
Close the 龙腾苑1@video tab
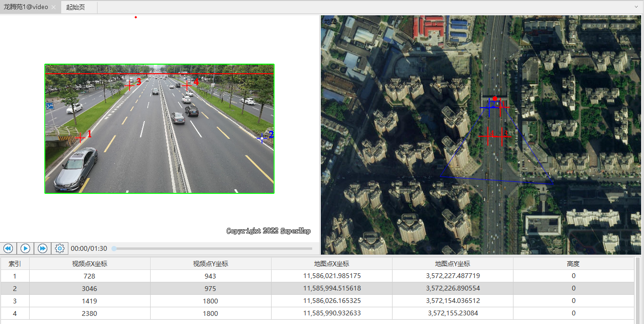(54, 7)
